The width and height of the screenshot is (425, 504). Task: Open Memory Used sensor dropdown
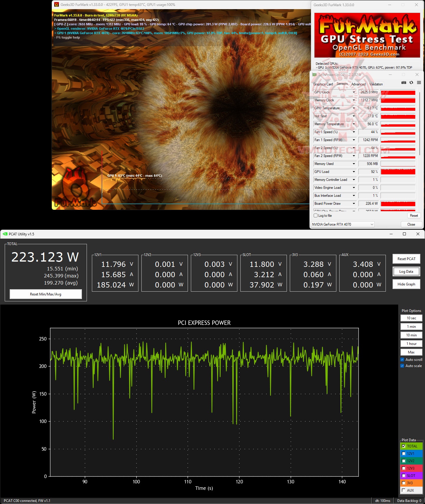(x=354, y=164)
